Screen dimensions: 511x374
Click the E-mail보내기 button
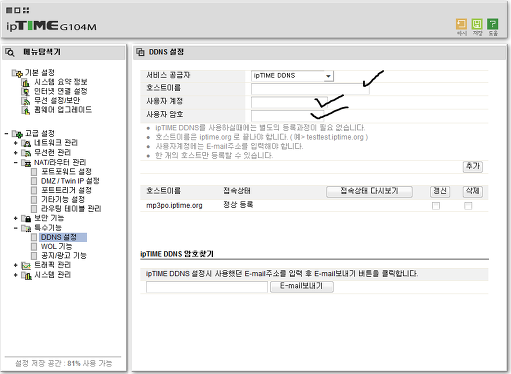tap(301, 286)
